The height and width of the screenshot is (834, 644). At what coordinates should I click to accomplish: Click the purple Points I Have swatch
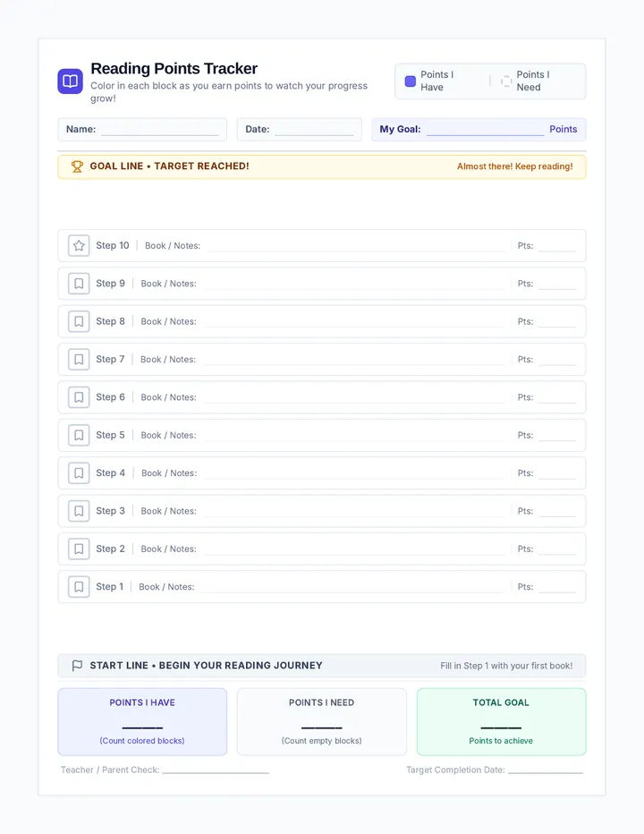[x=410, y=81]
